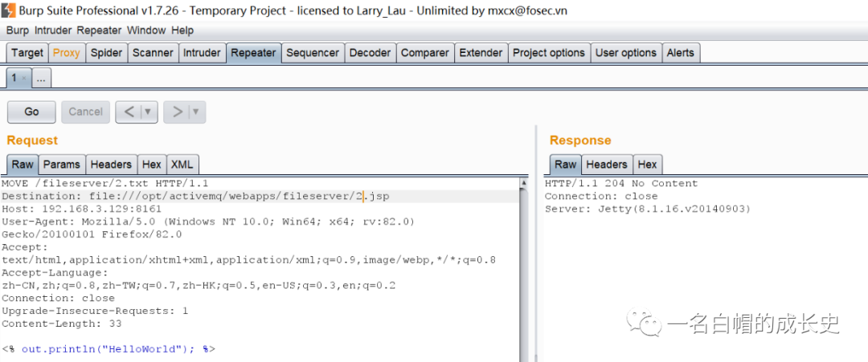This screenshot has height=362, width=868.
Task: Open new Repeater tab via ... tab
Action: [42, 78]
